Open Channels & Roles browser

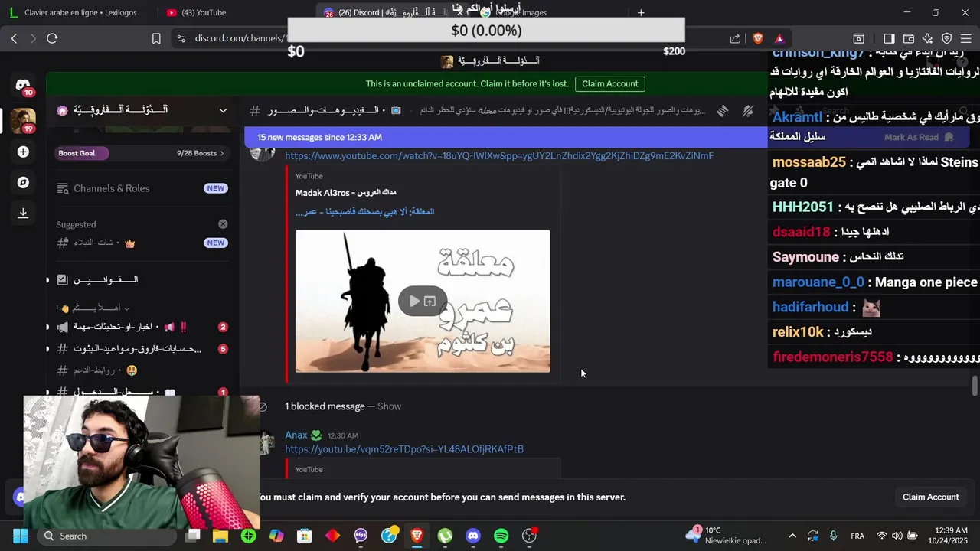tap(142, 188)
